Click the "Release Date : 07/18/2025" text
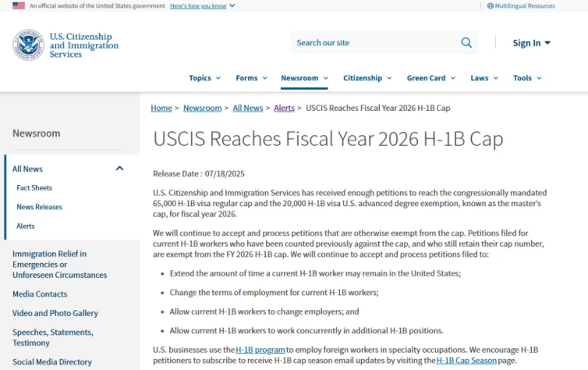Screen dimensions: 588x370 [x=199, y=174]
